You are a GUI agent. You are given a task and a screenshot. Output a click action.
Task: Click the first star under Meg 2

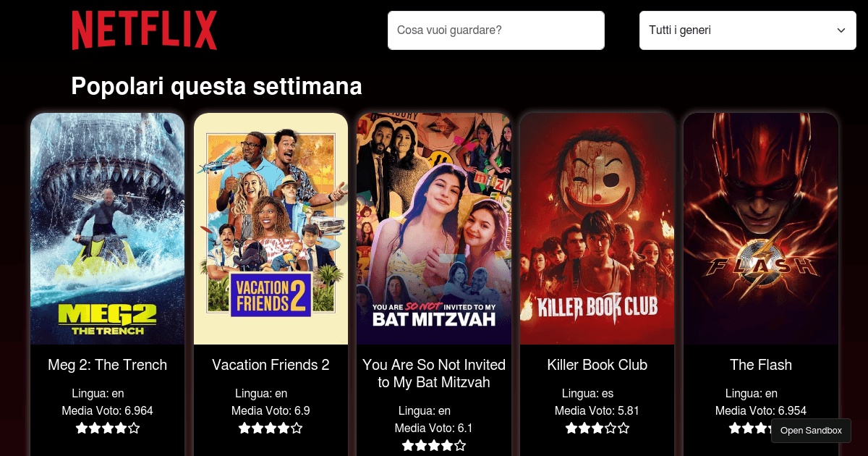[x=82, y=428]
